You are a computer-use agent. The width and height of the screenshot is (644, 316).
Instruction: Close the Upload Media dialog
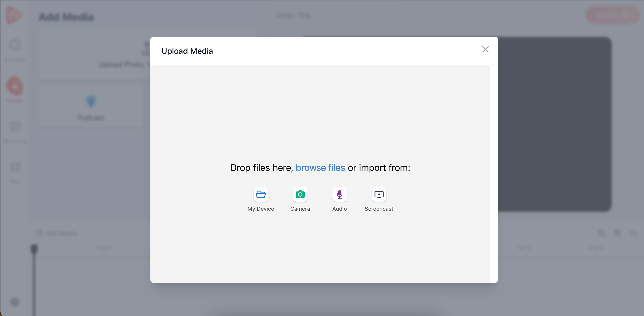coord(485,49)
